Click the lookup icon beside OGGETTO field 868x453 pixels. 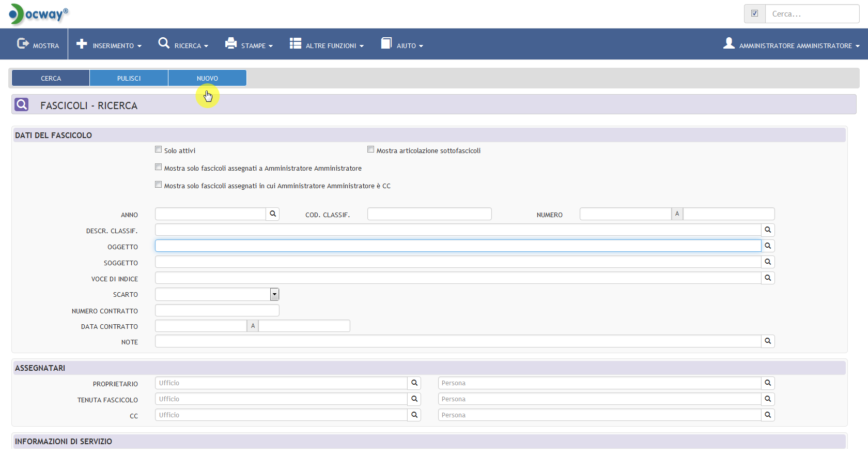click(x=768, y=246)
